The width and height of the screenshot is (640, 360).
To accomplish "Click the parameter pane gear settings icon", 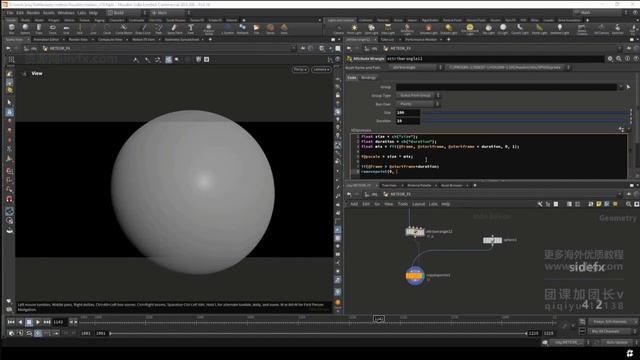I will (x=610, y=59).
